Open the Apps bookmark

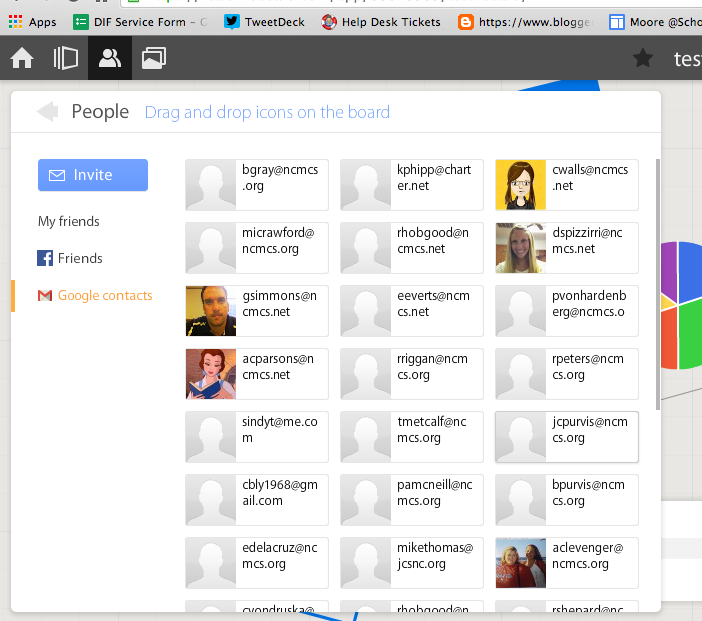(x=33, y=22)
